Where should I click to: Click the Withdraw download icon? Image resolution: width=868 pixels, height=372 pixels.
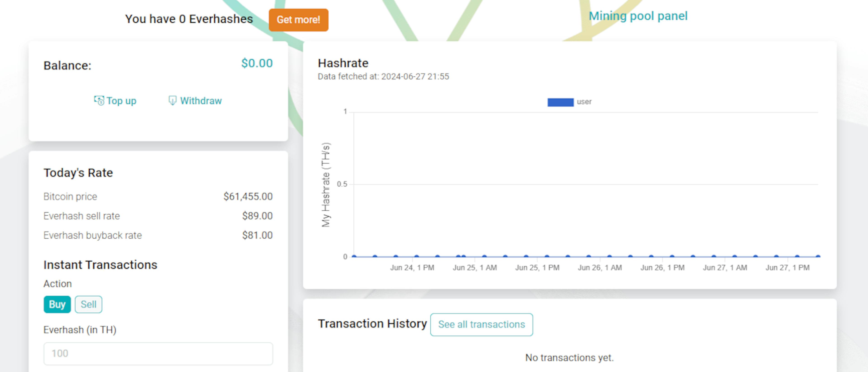(172, 100)
